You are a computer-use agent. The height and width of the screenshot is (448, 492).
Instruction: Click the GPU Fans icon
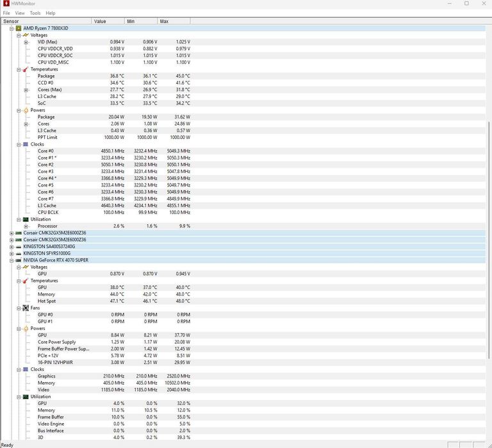pos(26,308)
